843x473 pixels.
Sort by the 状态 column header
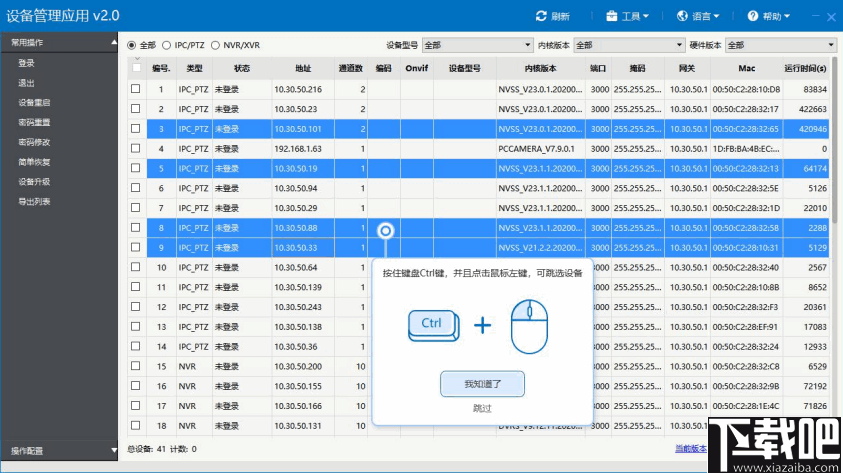(x=242, y=68)
